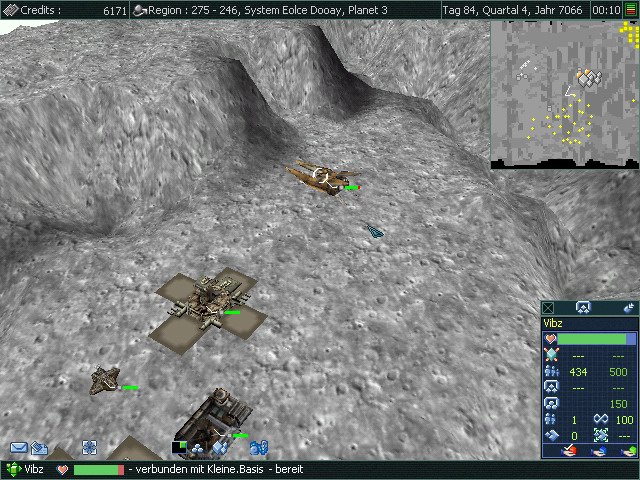Open the envelope messages icon
Viewport: 640px width, 480px height.
[18, 448]
